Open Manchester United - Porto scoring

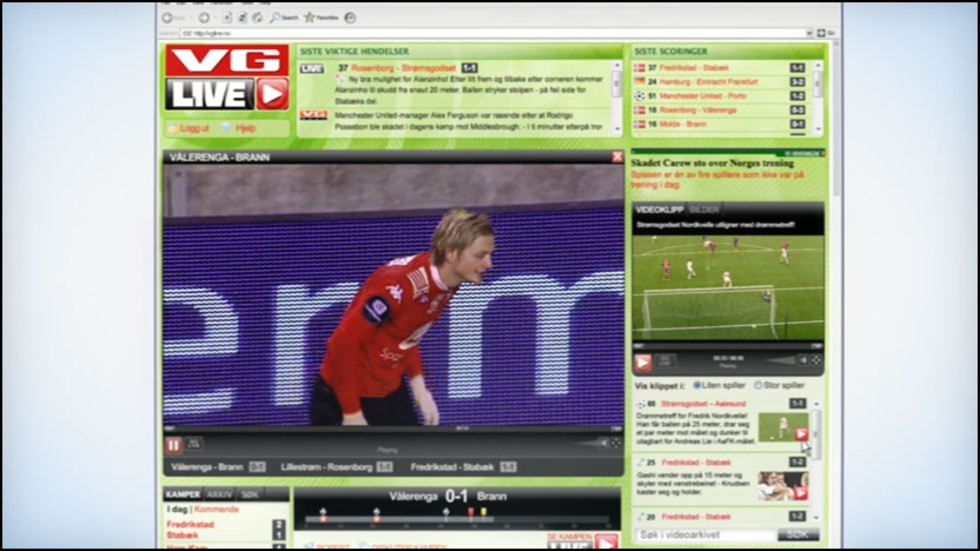tap(702, 96)
